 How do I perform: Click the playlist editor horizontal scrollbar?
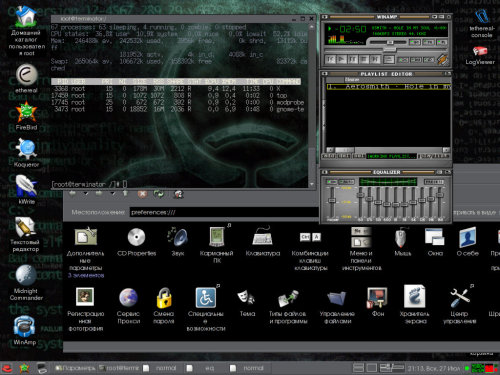388,150
